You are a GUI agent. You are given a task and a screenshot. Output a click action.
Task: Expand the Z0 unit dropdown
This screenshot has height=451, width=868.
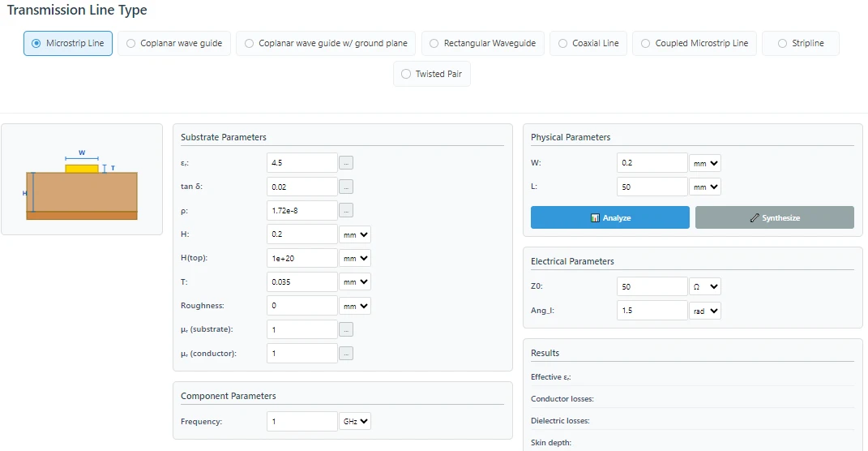click(704, 287)
